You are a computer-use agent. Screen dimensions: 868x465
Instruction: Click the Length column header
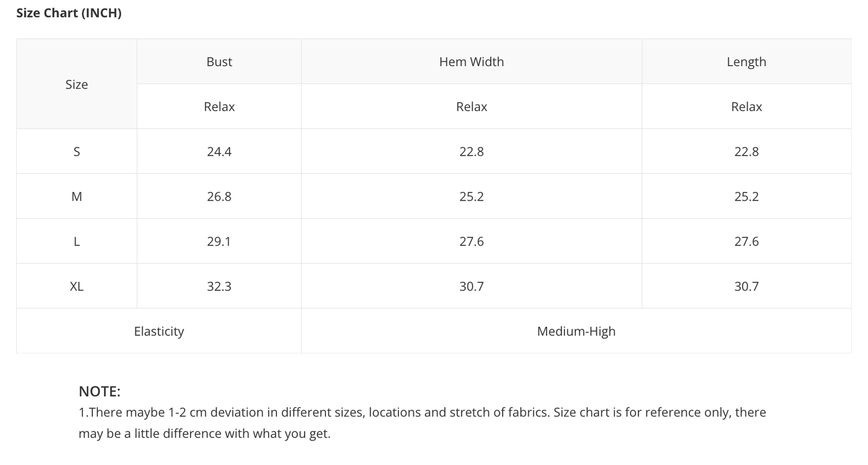[x=747, y=61]
